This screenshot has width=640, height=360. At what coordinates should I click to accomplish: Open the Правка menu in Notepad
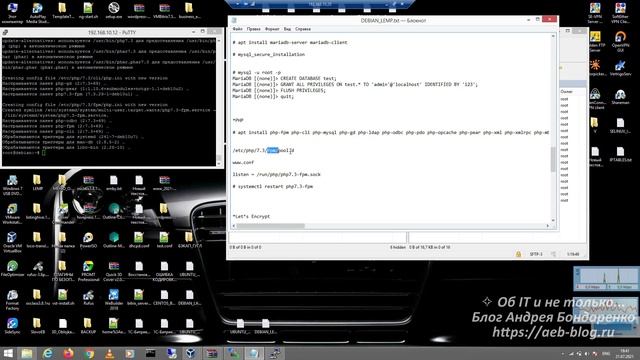[x=253, y=29]
